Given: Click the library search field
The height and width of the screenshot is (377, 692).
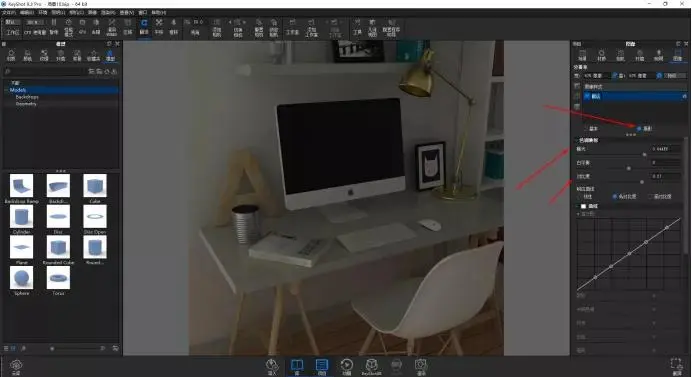Looking at the screenshot, I should pyautogui.click(x=44, y=71).
